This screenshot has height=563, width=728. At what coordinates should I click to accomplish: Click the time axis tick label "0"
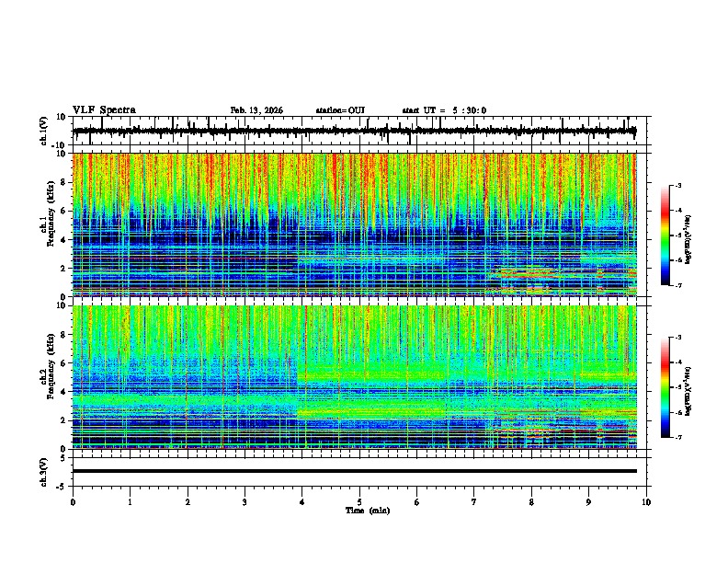tap(73, 502)
